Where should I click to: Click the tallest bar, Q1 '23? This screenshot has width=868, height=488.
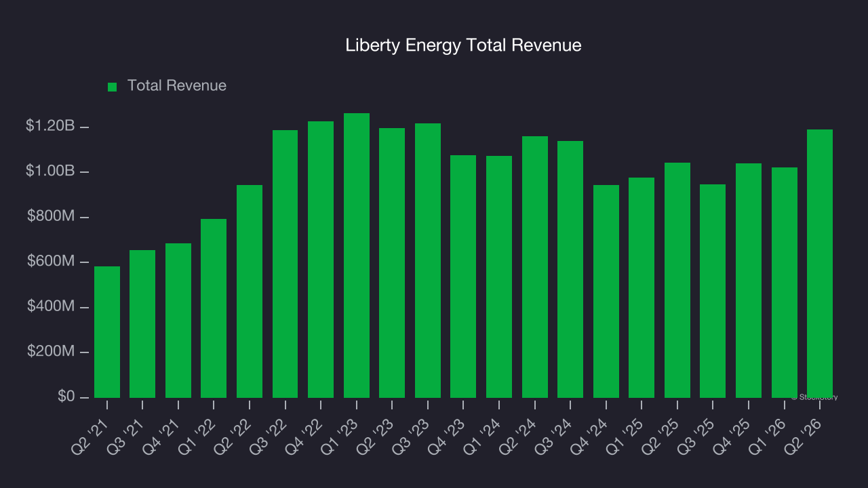(357, 256)
